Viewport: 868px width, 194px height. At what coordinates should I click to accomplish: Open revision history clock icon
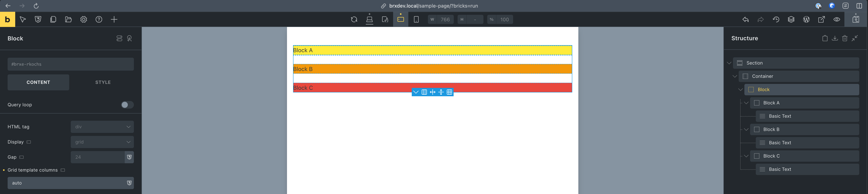coord(776,20)
